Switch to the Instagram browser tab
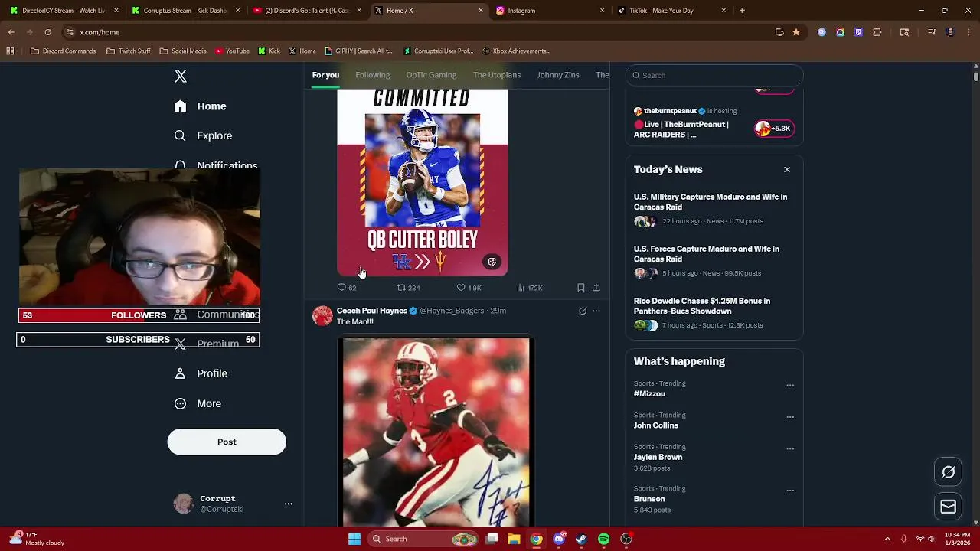Viewport: 980px width, 551px height. 549,11
